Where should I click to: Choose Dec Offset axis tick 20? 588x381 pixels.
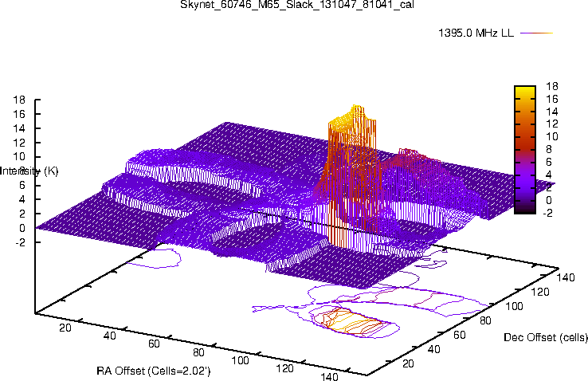pyautogui.click(x=408, y=363)
